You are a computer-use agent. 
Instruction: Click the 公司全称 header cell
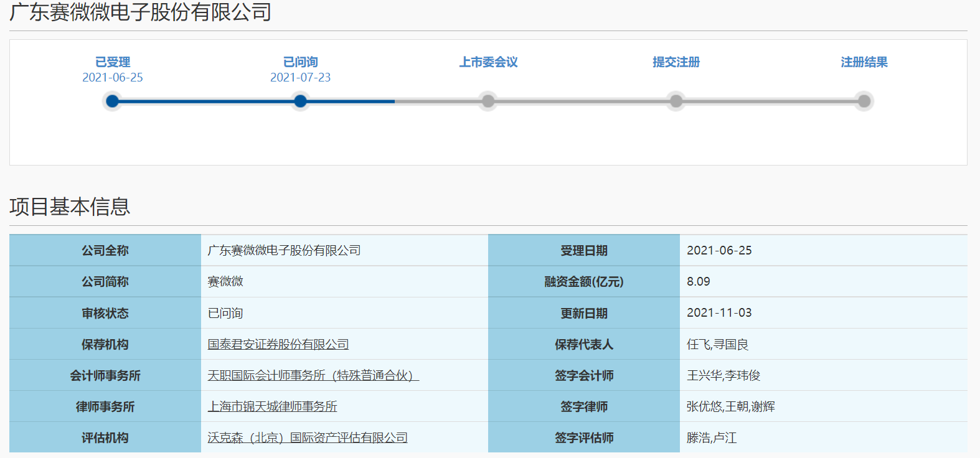pyautogui.click(x=105, y=250)
